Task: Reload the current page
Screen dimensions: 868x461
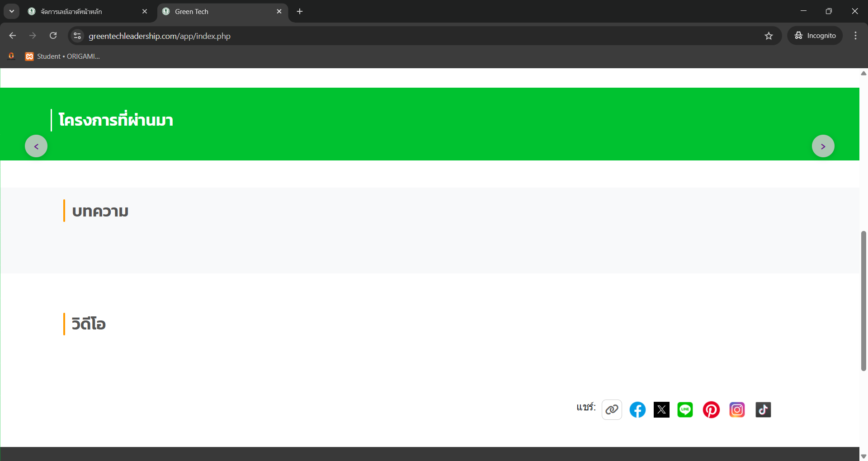Action: pos(53,36)
